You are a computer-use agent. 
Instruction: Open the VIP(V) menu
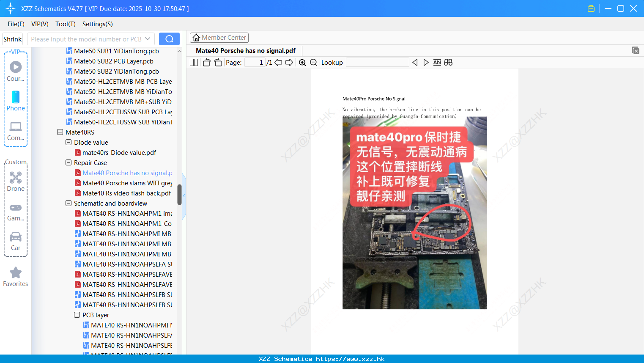pos(40,24)
